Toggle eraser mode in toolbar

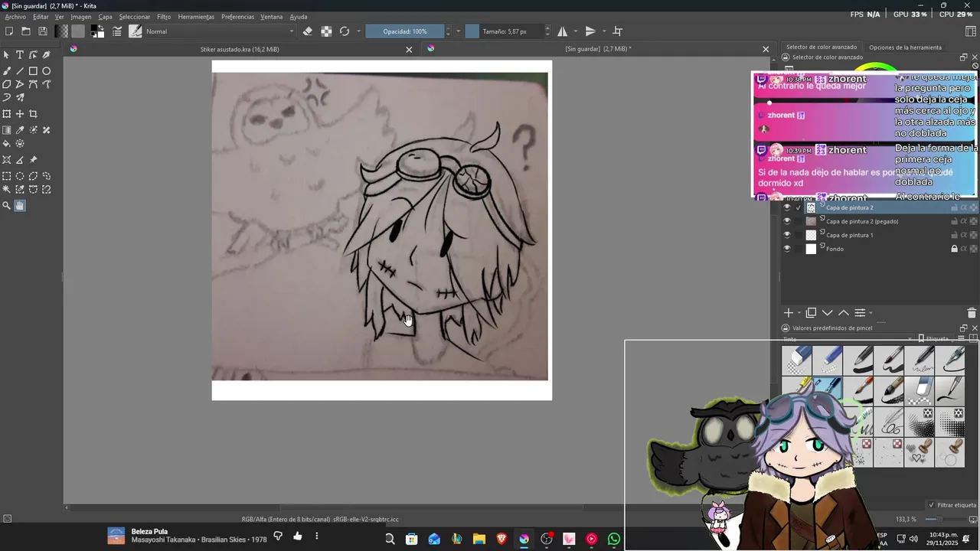tap(308, 31)
